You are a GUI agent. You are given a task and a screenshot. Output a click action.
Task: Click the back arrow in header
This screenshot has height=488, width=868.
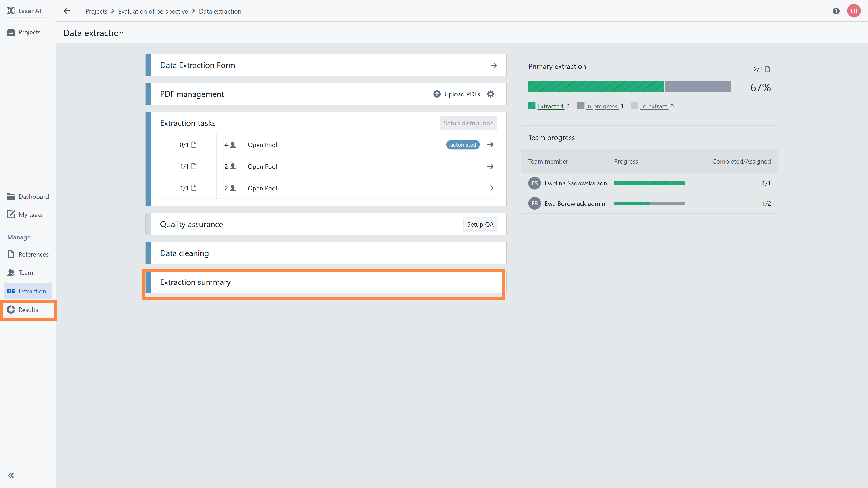tap(67, 11)
